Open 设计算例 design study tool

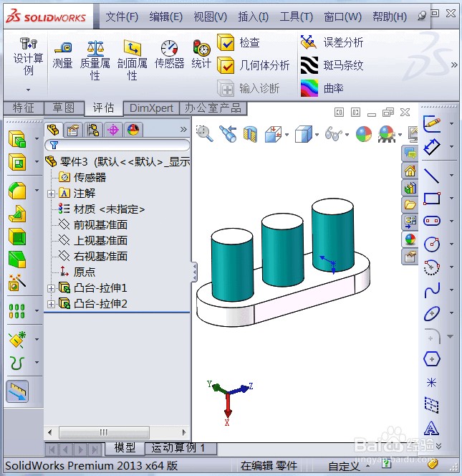tap(28, 57)
